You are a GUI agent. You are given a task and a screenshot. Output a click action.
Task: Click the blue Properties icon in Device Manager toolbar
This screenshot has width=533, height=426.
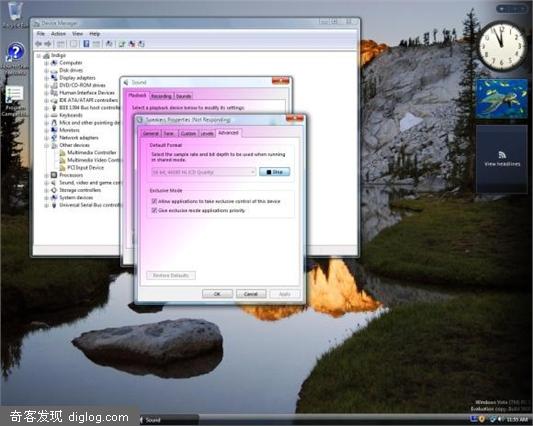pos(86,44)
